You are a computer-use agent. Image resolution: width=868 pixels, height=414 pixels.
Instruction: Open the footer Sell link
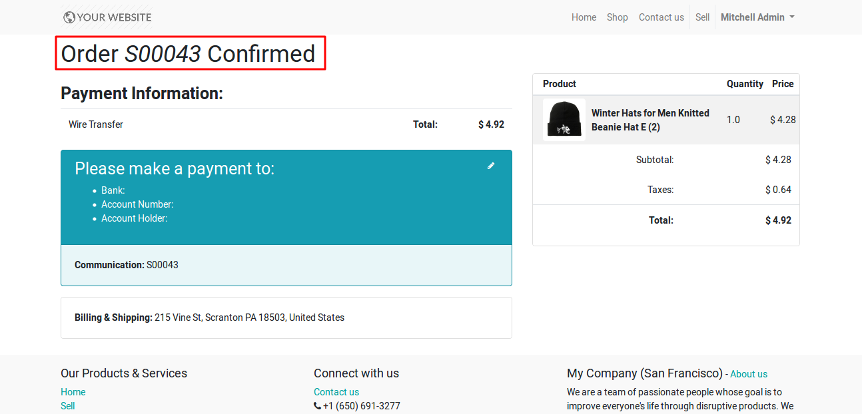point(68,406)
